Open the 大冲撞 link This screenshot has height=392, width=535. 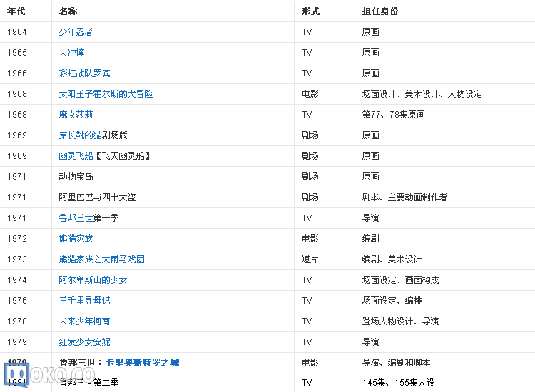71,53
